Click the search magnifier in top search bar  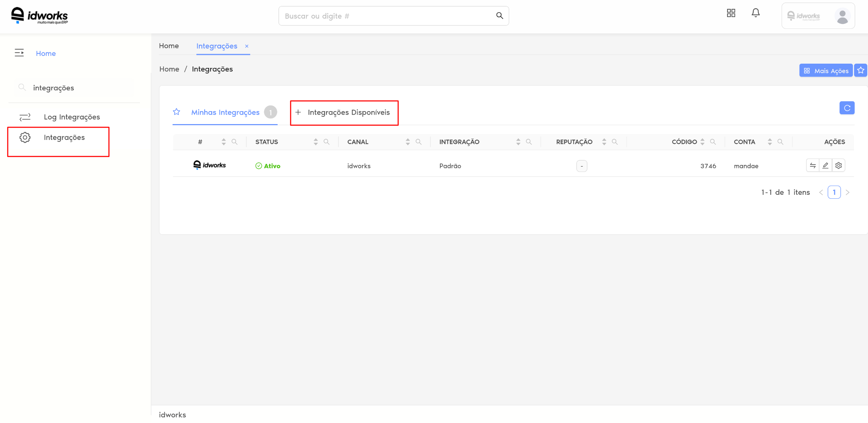(x=499, y=15)
